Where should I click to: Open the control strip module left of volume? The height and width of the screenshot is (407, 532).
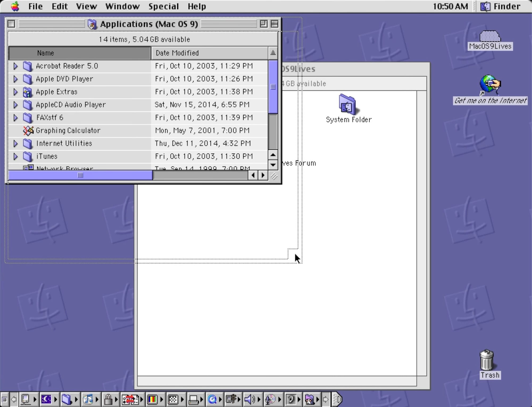(x=233, y=399)
